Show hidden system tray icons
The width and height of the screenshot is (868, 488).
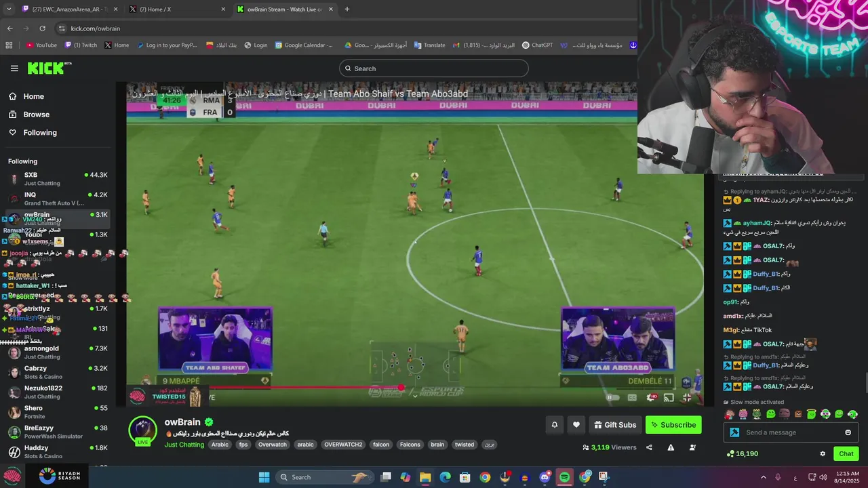click(763, 477)
